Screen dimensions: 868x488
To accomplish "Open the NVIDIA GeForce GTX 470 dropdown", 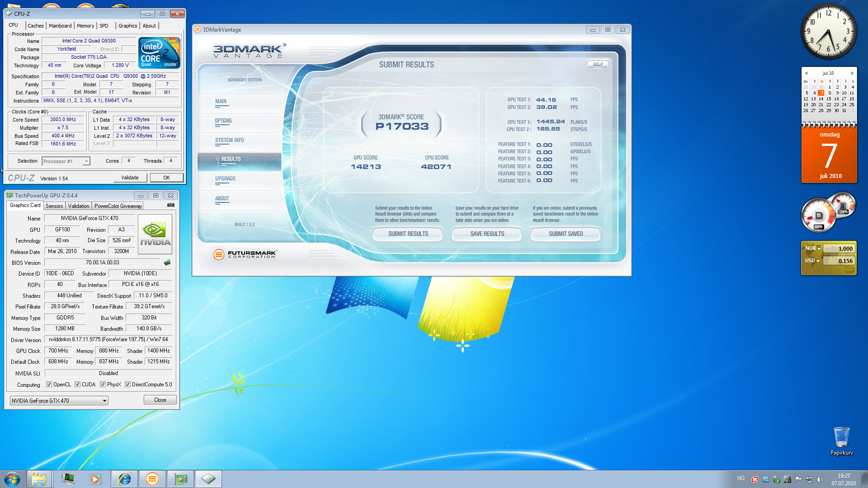I will 59,401.
